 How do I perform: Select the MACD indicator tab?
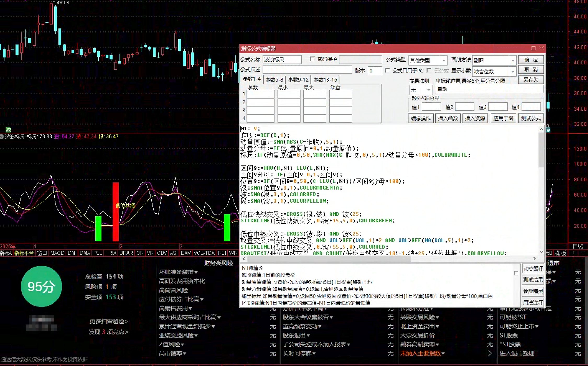(57, 253)
